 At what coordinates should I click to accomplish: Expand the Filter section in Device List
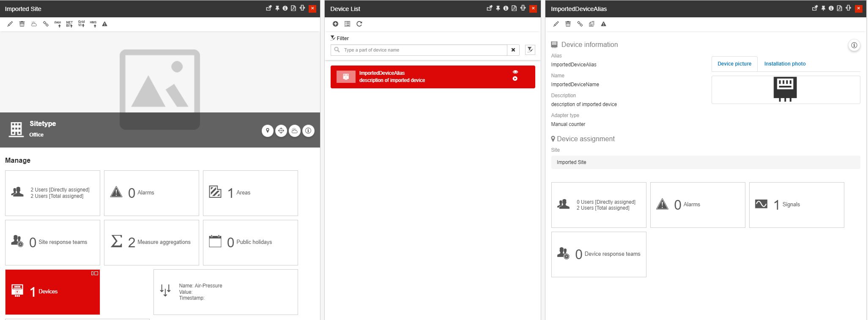(340, 38)
